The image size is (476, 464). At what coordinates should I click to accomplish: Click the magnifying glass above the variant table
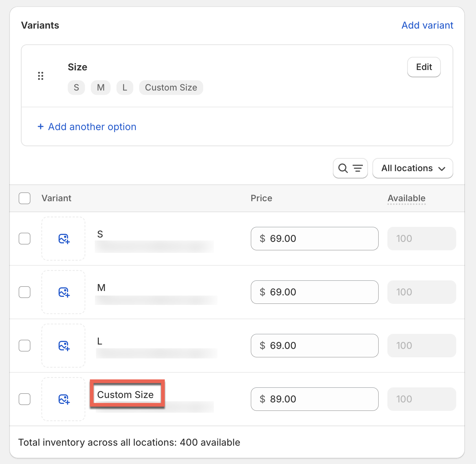[343, 168]
